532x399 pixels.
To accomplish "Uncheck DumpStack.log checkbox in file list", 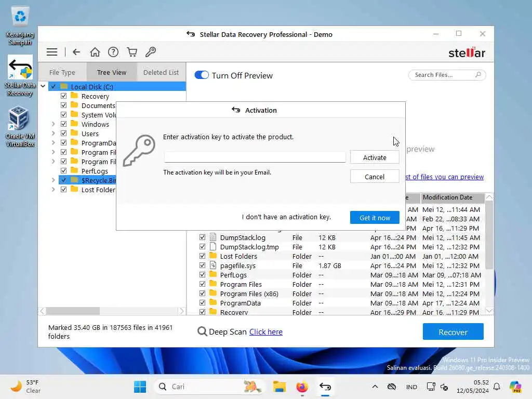I will (x=202, y=237).
